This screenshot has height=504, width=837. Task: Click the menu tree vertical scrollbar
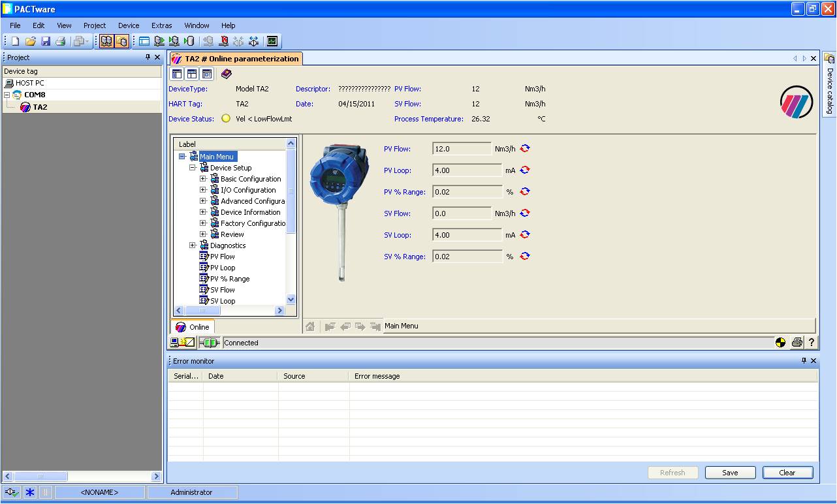(x=291, y=221)
